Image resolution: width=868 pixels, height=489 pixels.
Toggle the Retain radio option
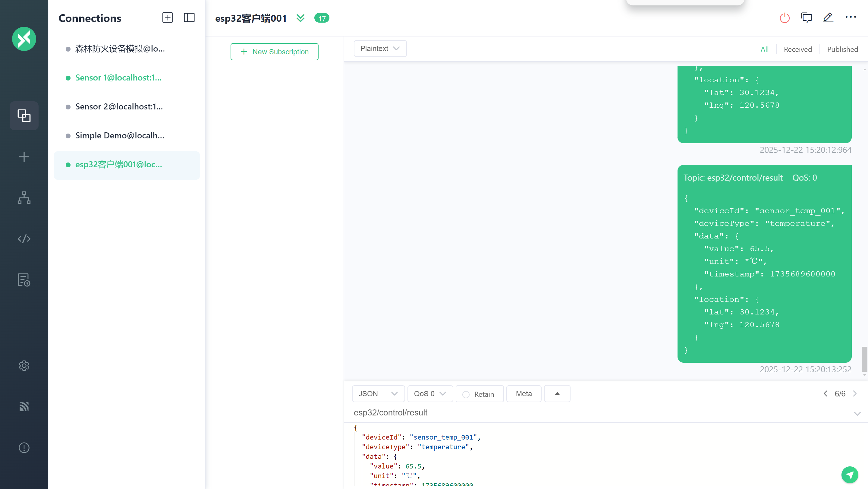tap(466, 394)
